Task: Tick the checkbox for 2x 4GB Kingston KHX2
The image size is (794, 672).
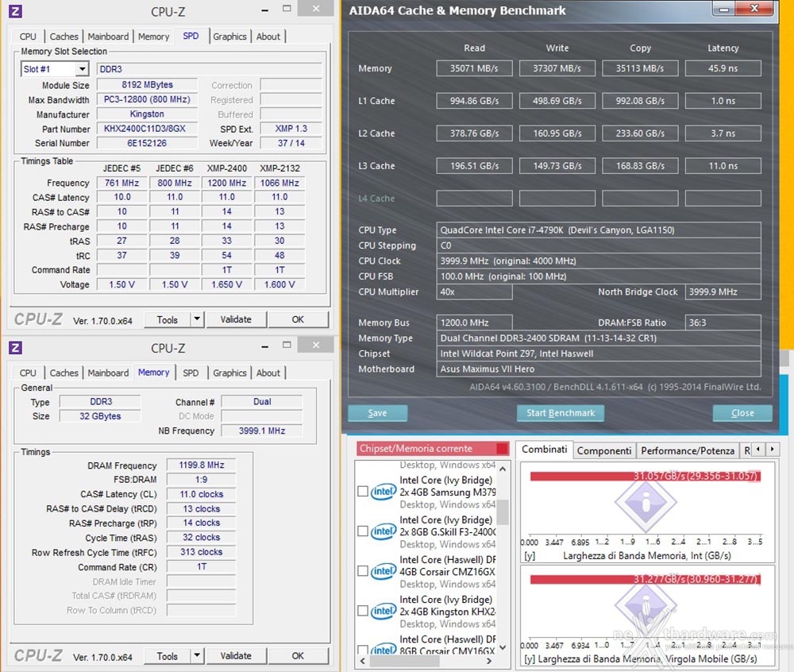Action: click(x=363, y=611)
